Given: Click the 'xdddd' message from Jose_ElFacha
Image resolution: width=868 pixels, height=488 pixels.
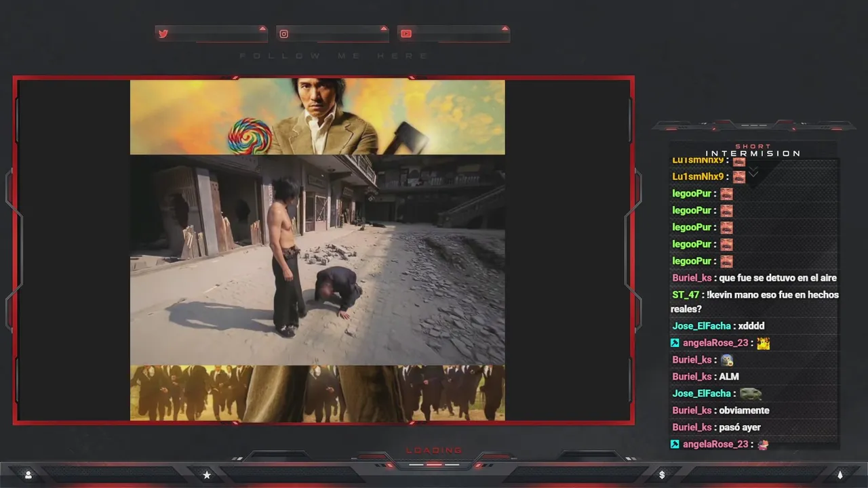Looking at the screenshot, I should (751, 326).
